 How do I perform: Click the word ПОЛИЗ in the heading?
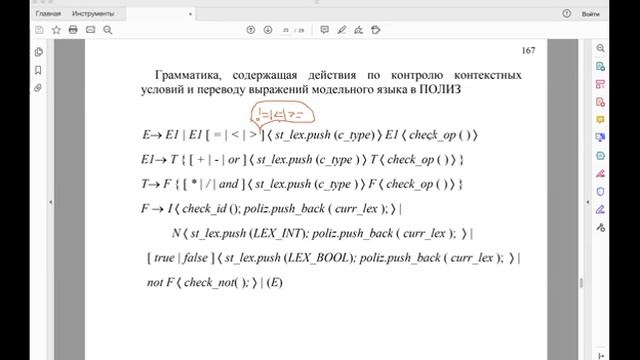440,89
